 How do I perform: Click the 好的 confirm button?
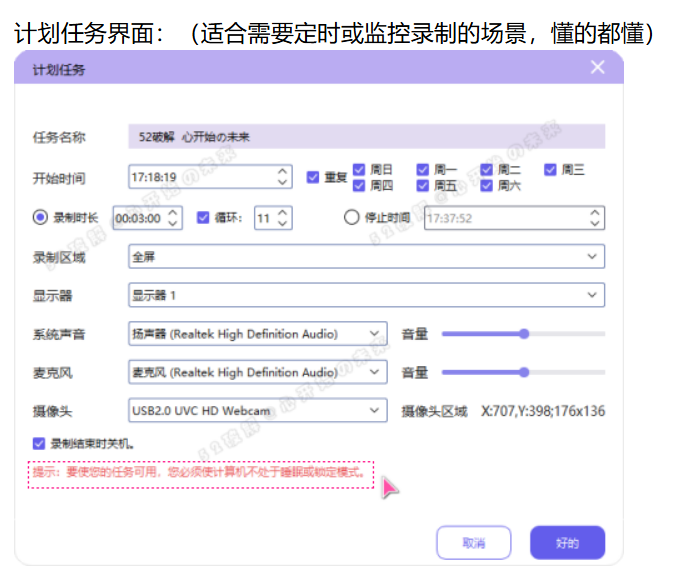[567, 543]
